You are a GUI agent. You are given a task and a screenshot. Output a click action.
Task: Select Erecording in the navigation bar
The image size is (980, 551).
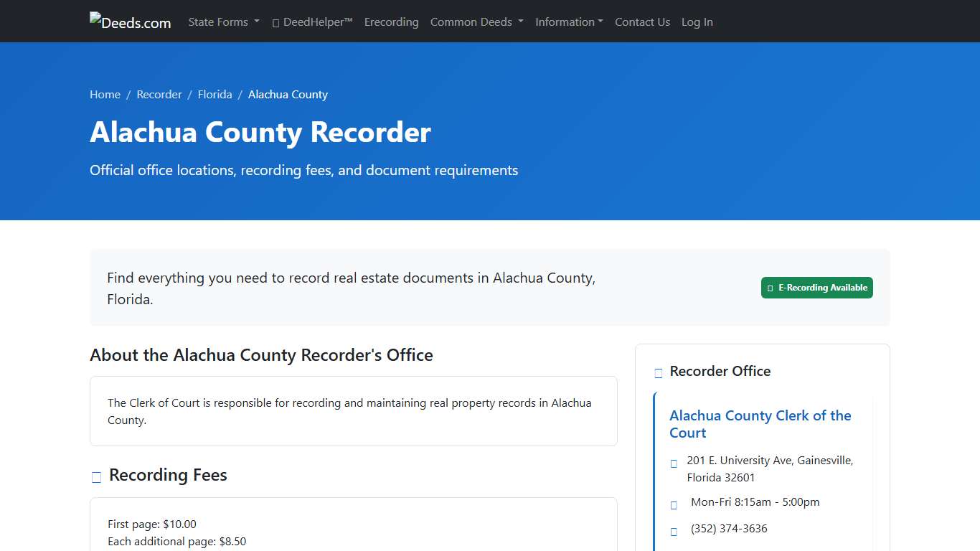(391, 22)
